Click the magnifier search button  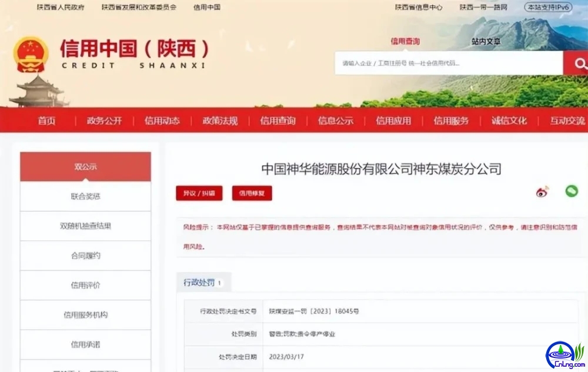(x=576, y=63)
